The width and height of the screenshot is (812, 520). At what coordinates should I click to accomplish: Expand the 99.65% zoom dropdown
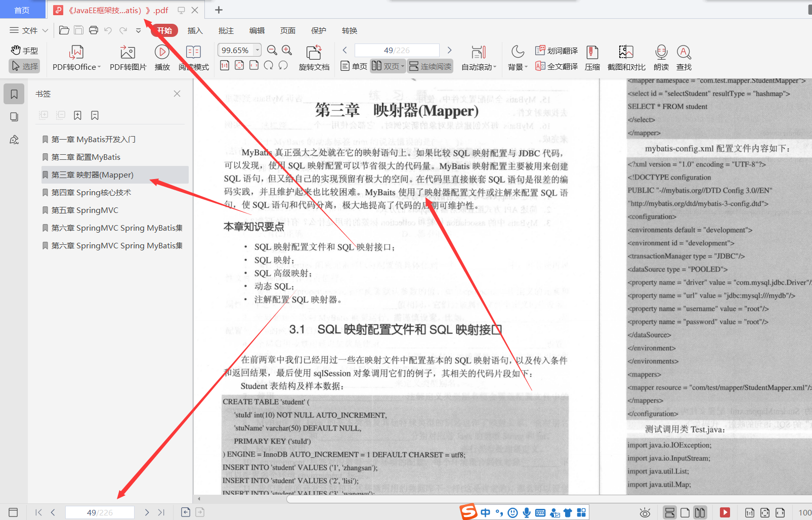pos(258,50)
